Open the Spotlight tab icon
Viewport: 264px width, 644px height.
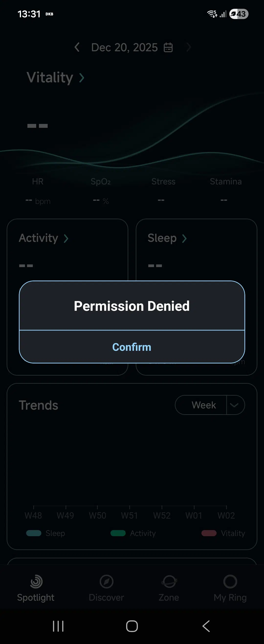36,581
